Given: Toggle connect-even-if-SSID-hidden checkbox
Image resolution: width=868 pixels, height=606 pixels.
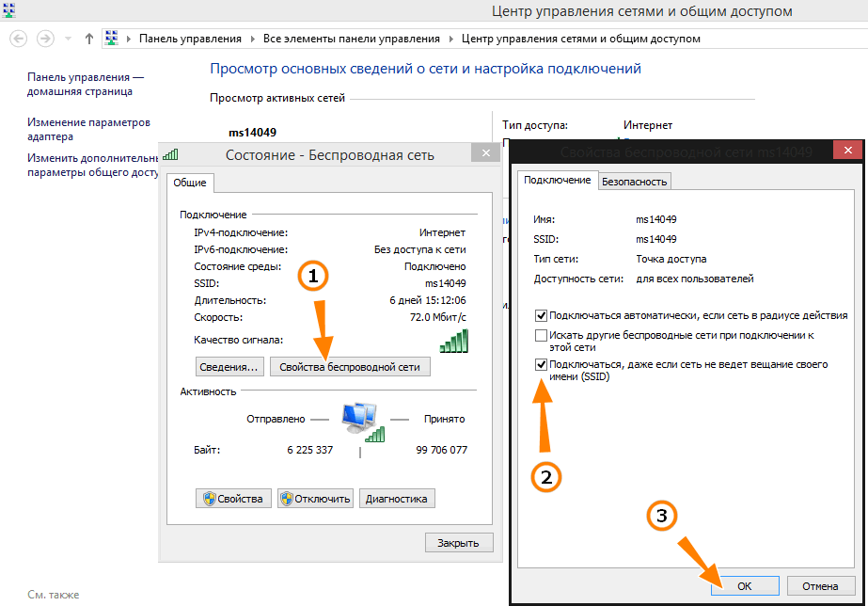Looking at the screenshot, I should (x=541, y=364).
